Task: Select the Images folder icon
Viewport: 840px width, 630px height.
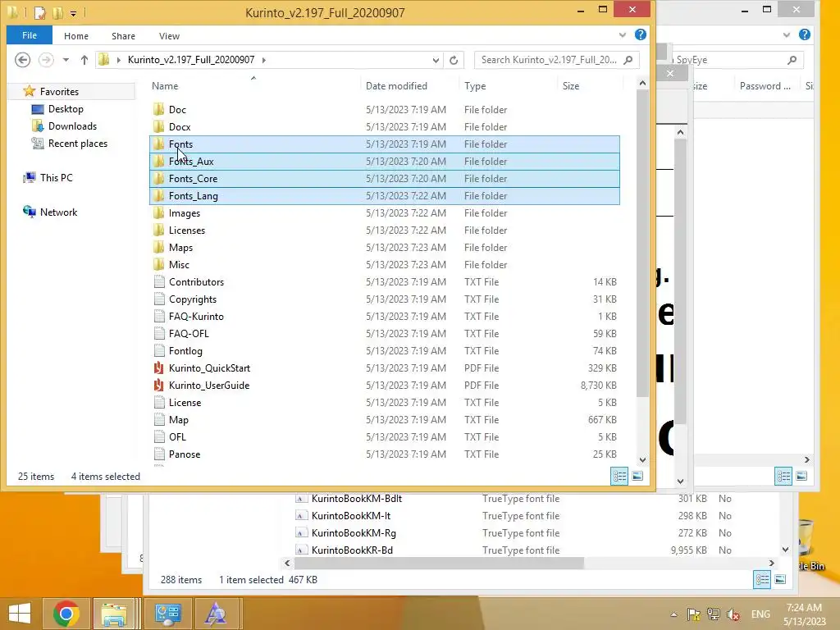Action: click(x=158, y=212)
